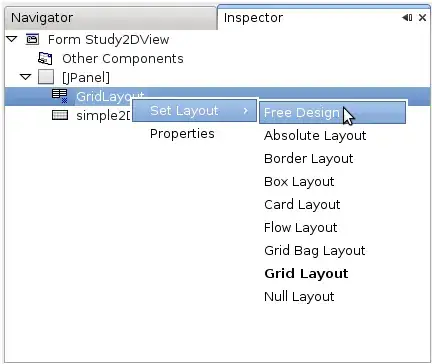The image size is (432, 364).
Task: Click the Form Study2DView form icon
Action: click(32, 39)
